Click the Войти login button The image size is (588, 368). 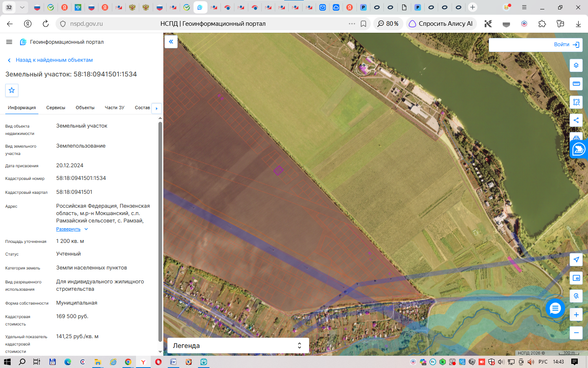click(567, 45)
